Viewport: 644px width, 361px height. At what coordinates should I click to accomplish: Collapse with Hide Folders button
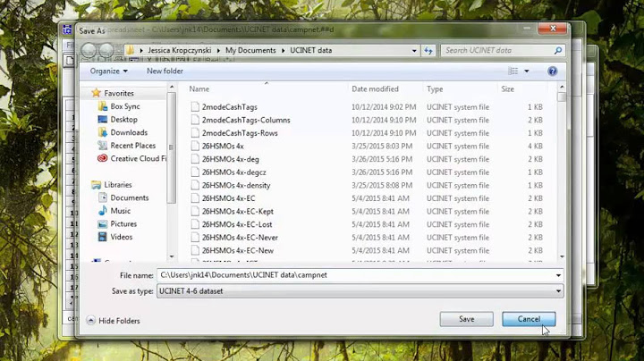point(114,321)
